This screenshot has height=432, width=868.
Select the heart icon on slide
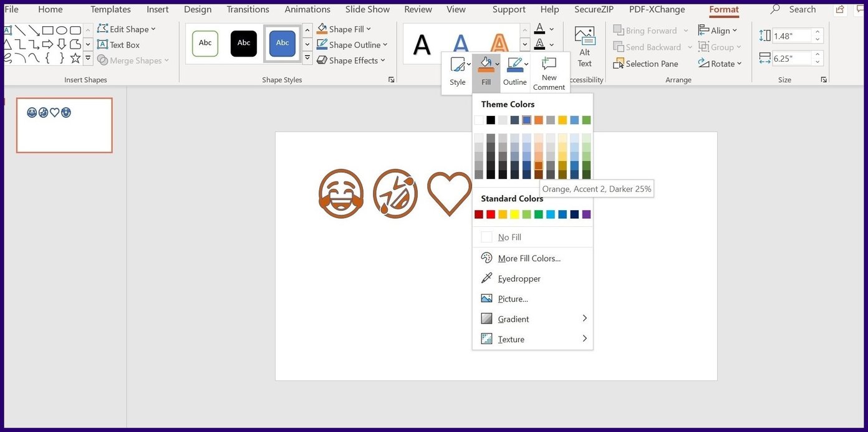(x=449, y=194)
